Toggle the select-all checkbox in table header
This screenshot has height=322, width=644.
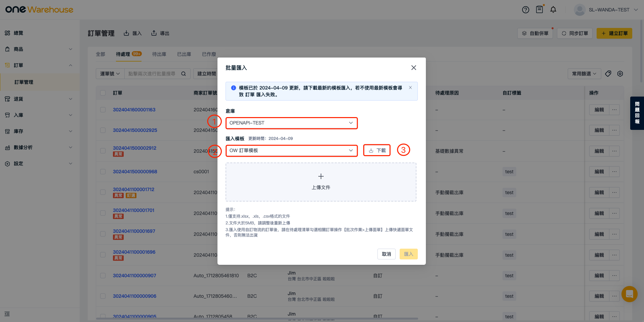103,93
